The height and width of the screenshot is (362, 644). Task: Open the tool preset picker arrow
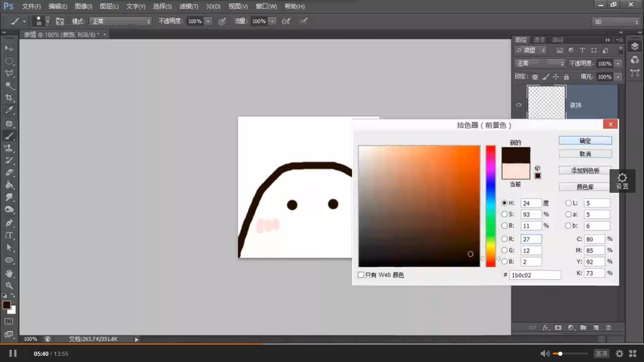point(24,21)
